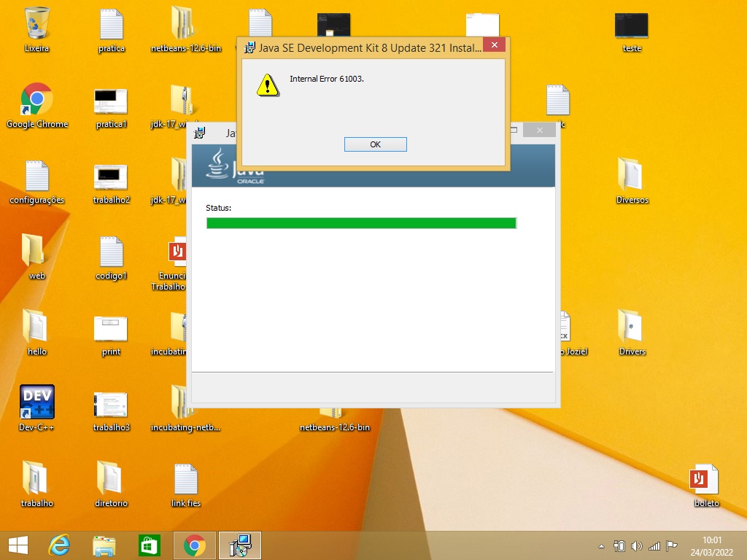Show hidden system tray icons
This screenshot has width=747, height=560.
point(601,546)
